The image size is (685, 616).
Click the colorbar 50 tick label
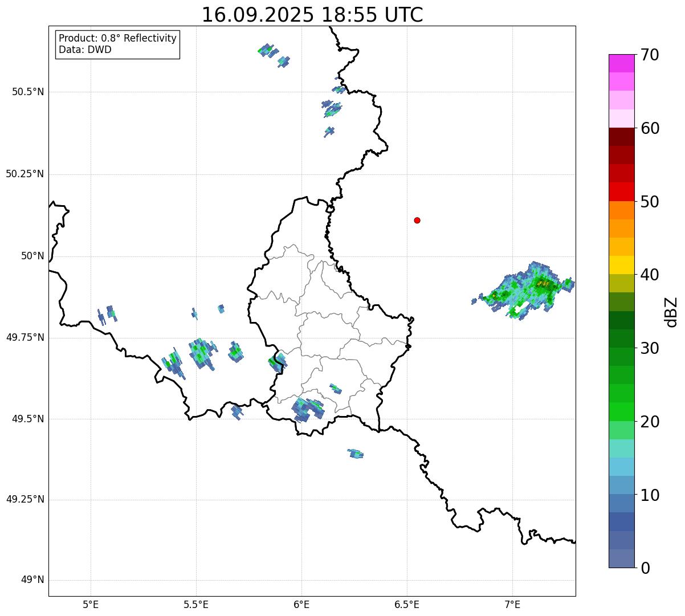pyautogui.click(x=650, y=202)
